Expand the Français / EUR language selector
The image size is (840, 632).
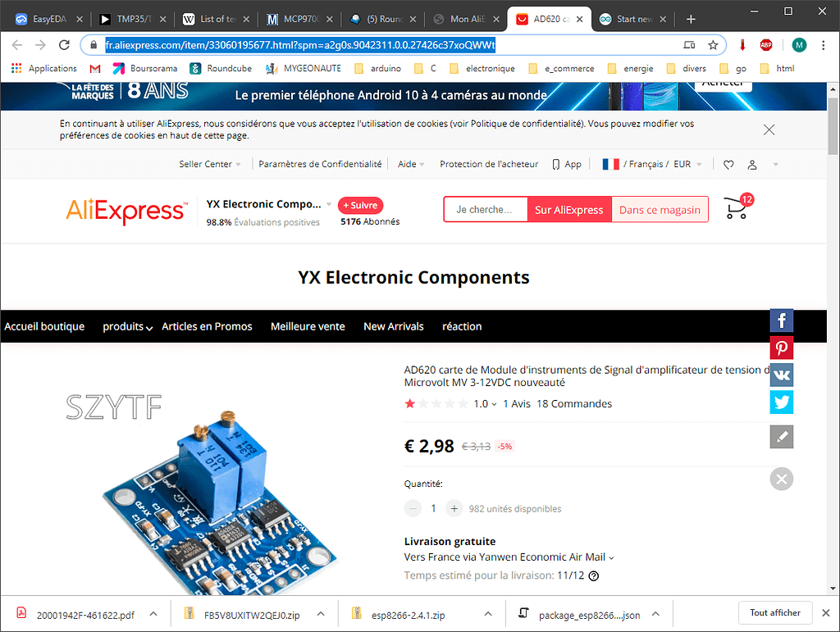(652, 164)
